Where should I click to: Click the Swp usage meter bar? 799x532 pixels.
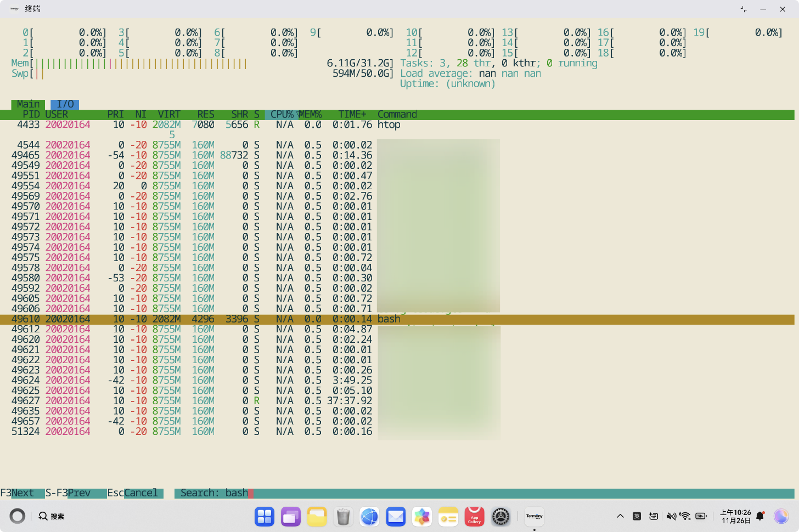tap(202, 73)
